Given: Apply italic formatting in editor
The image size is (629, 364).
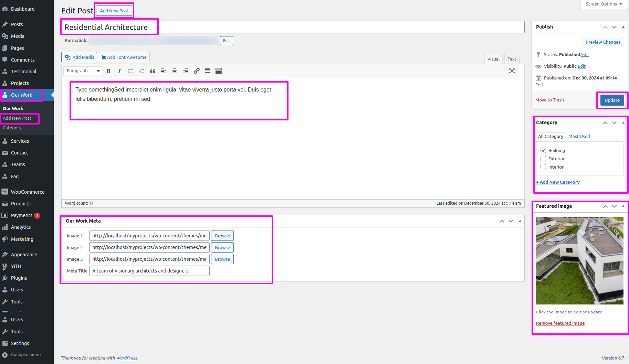Looking at the screenshot, I should pos(119,71).
